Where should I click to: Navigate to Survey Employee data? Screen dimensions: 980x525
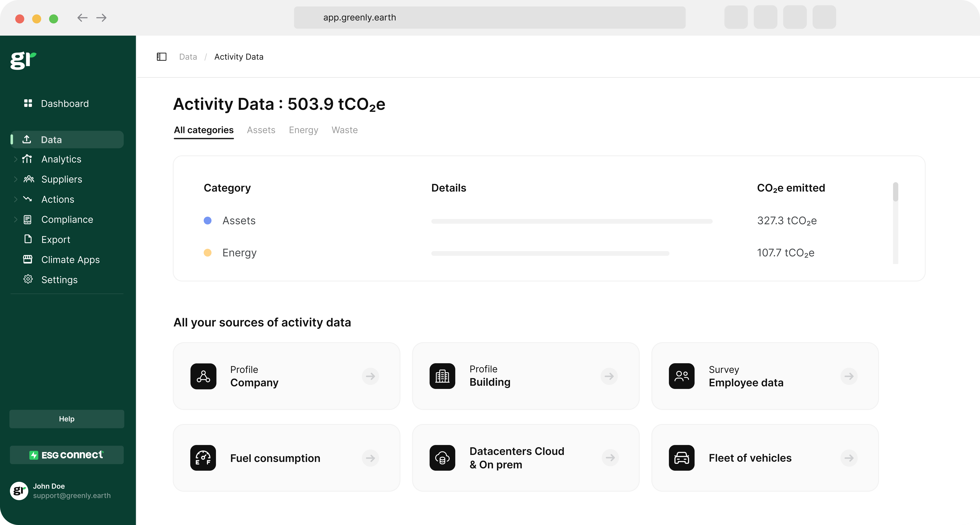pyautogui.click(x=765, y=376)
